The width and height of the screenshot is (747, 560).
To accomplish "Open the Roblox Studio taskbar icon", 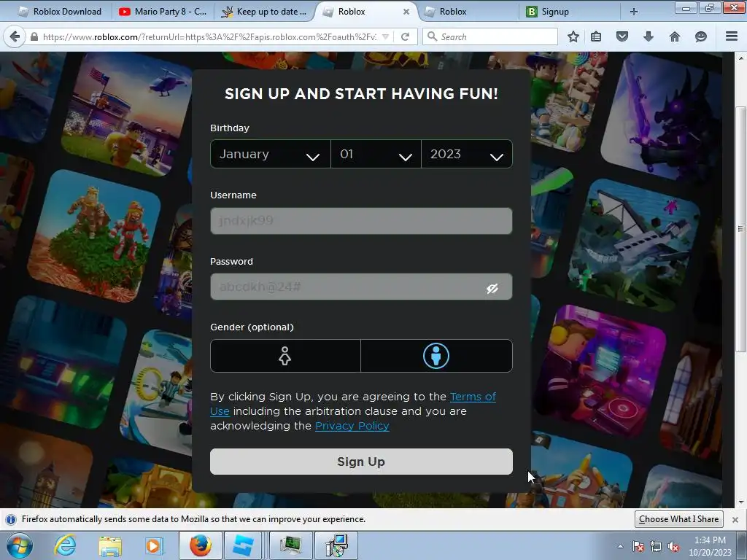I will (x=243, y=545).
